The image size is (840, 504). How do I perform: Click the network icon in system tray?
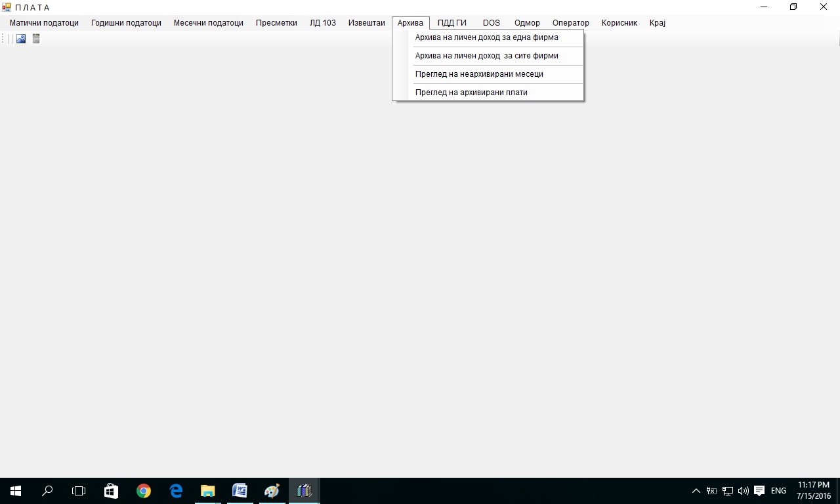tap(727, 491)
